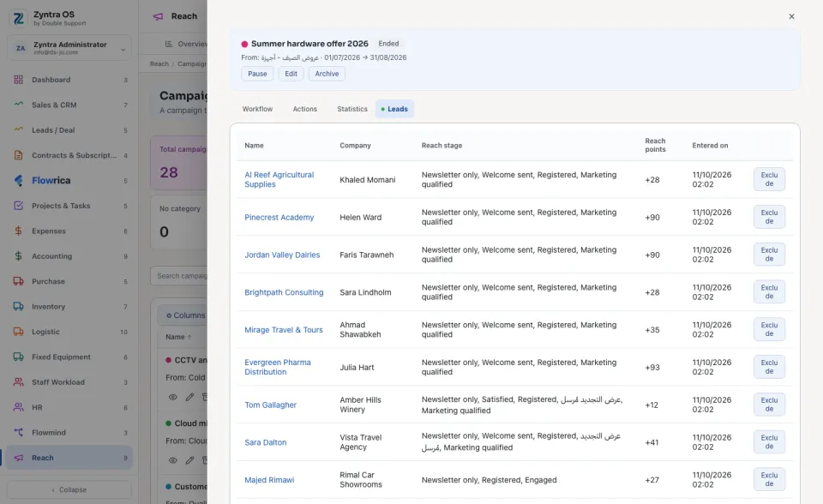Open Flowmind via its sidebar icon
Image resolution: width=823 pixels, height=504 pixels.
point(18,432)
